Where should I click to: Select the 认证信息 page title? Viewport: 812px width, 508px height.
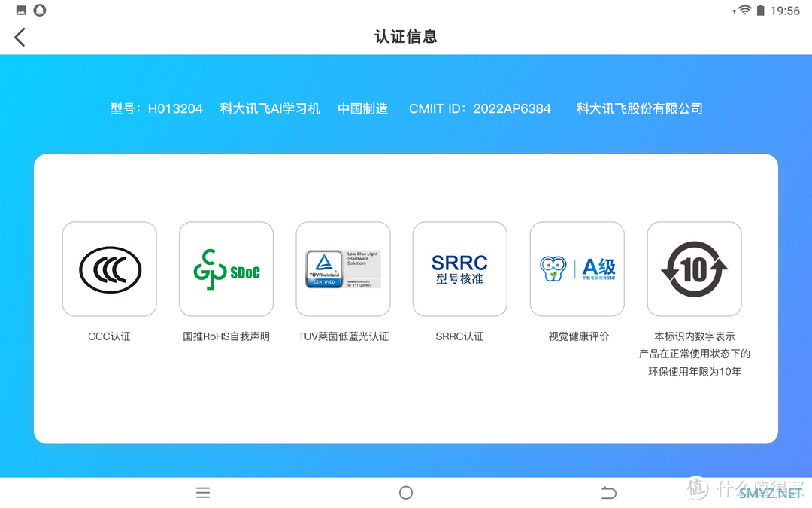(406, 37)
